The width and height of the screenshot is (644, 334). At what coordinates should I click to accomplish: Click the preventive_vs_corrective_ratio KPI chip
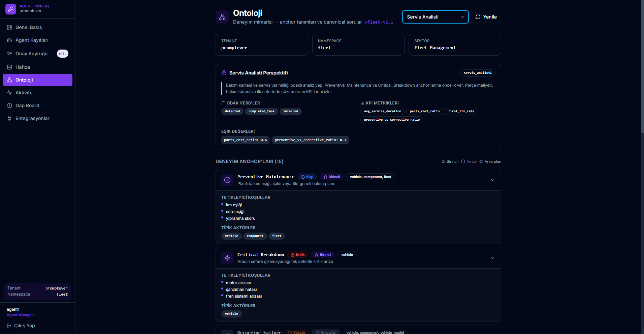click(x=392, y=120)
